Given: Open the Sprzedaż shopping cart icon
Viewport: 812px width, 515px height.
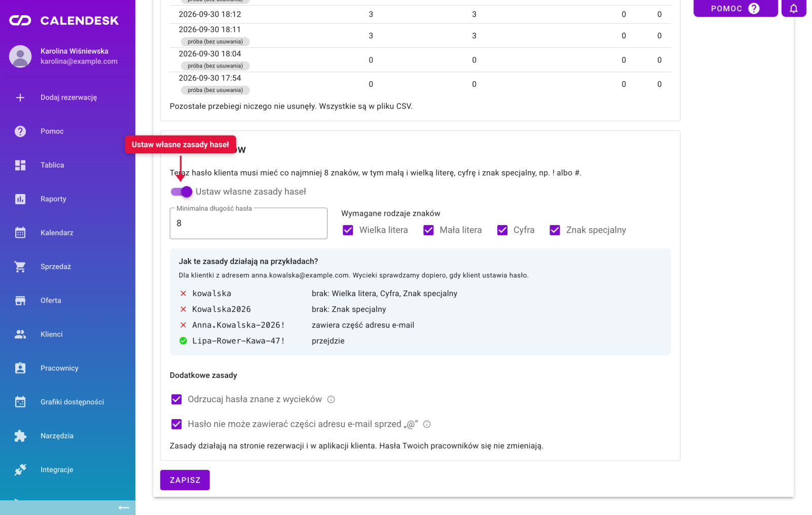Looking at the screenshot, I should click(x=20, y=267).
